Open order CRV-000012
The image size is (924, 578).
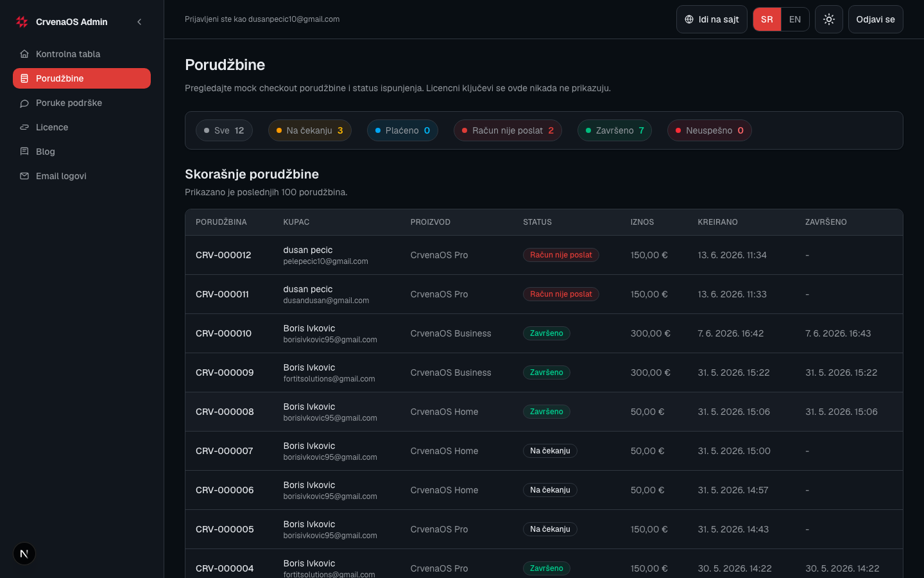click(223, 255)
